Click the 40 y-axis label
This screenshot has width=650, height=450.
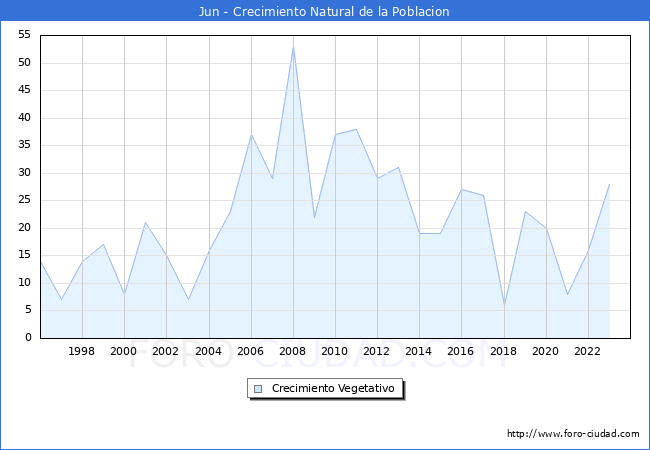(x=24, y=118)
